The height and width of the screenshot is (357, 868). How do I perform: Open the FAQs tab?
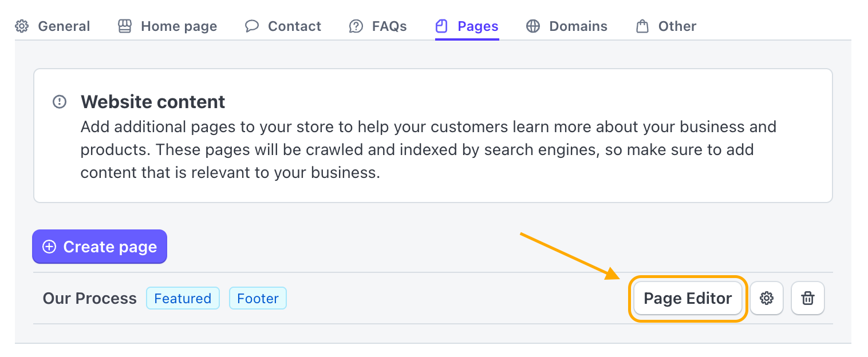coord(389,26)
